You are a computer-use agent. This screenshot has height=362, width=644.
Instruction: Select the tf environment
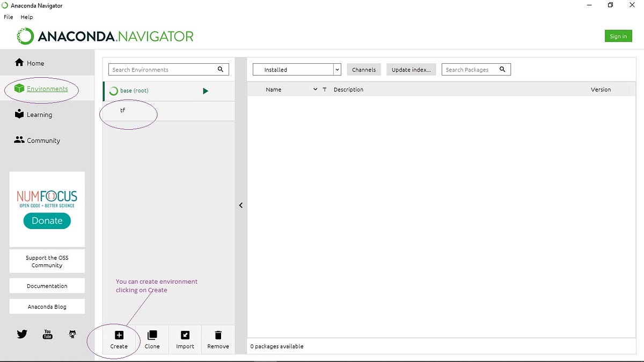[x=169, y=110]
